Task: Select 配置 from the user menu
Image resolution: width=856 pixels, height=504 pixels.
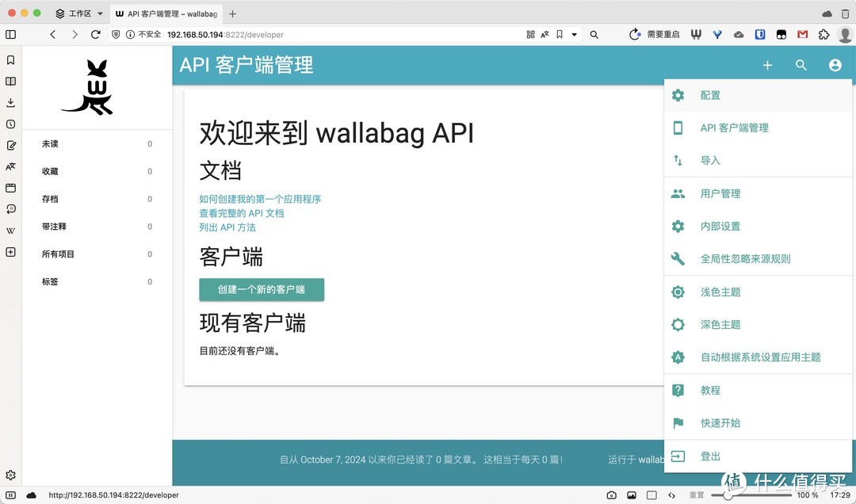Action: [710, 95]
